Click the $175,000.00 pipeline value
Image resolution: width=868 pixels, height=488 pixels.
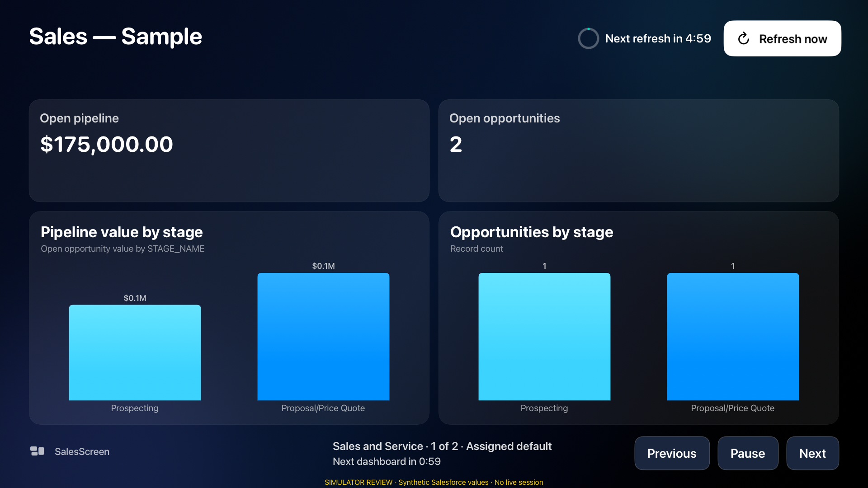107,144
